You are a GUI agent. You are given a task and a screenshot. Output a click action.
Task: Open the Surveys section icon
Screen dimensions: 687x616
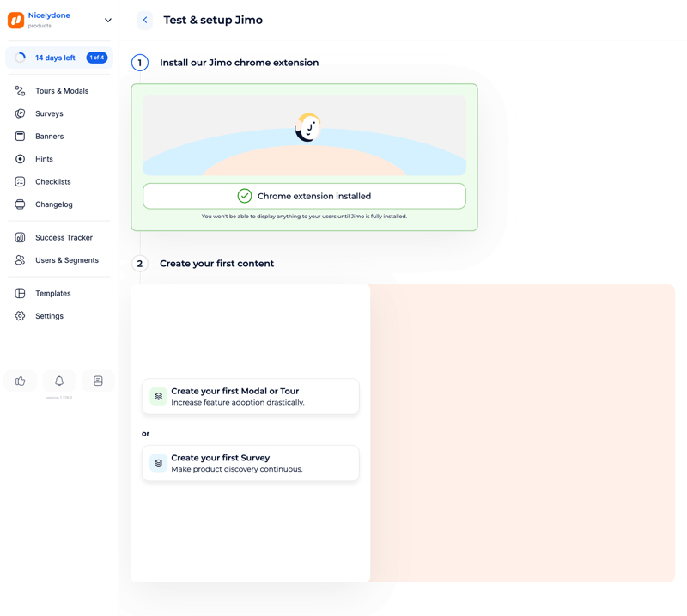pyautogui.click(x=19, y=113)
